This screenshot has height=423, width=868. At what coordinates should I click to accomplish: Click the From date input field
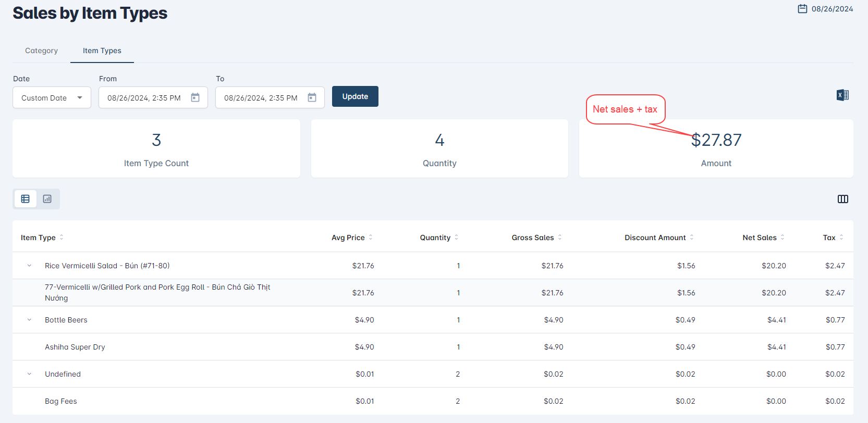pos(144,98)
